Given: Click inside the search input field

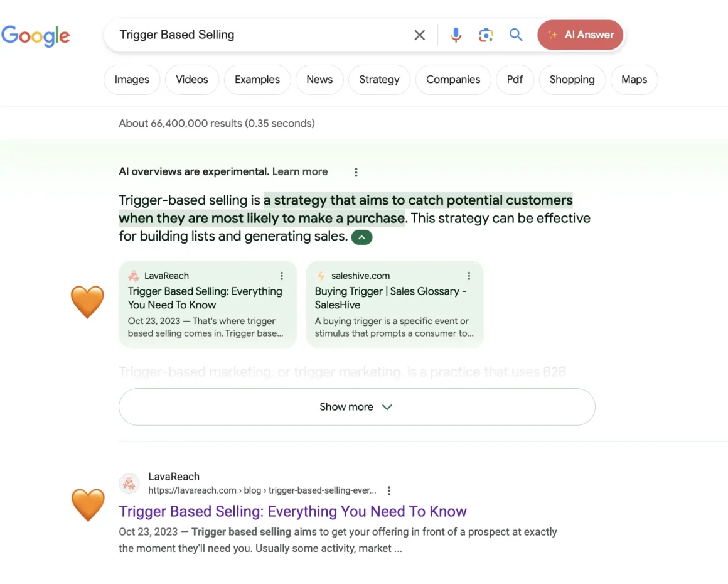Looking at the screenshot, I should (x=251, y=35).
